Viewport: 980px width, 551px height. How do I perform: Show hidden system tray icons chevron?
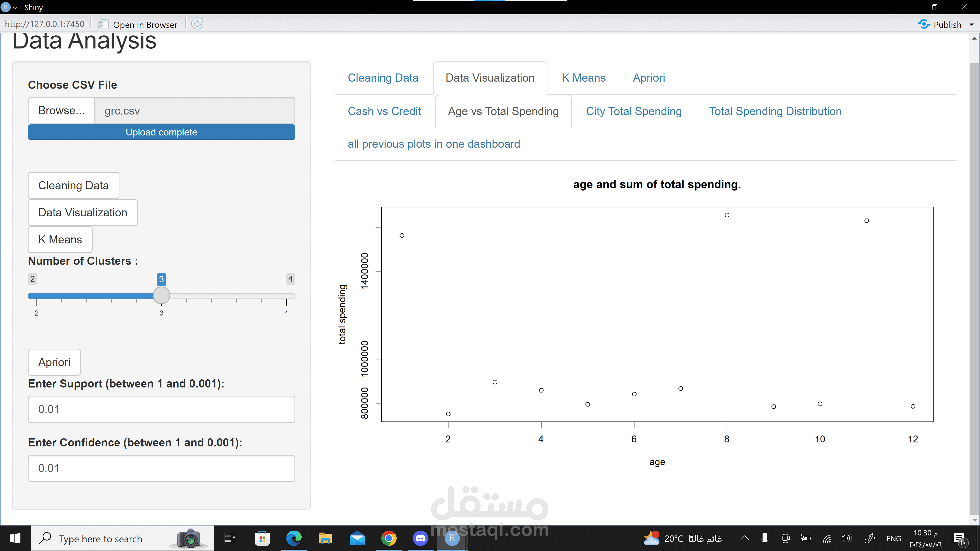[x=744, y=538]
